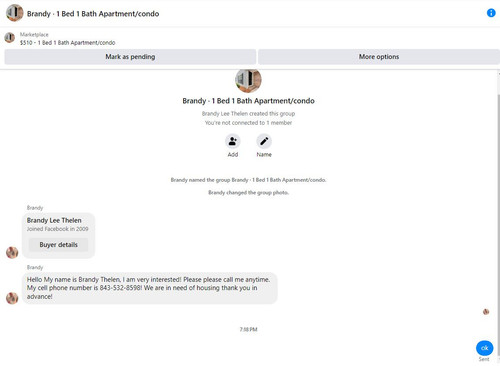Open the Marketplace listing thumbnail
This screenshot has width=500, height=366.
tap(10, 38)
